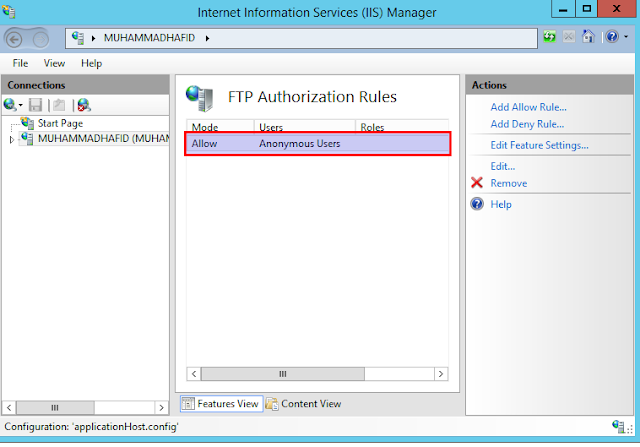Click the rules list scroll left arrow
The height and width of the screenshot is (447, 640).
tap(194, 374)
